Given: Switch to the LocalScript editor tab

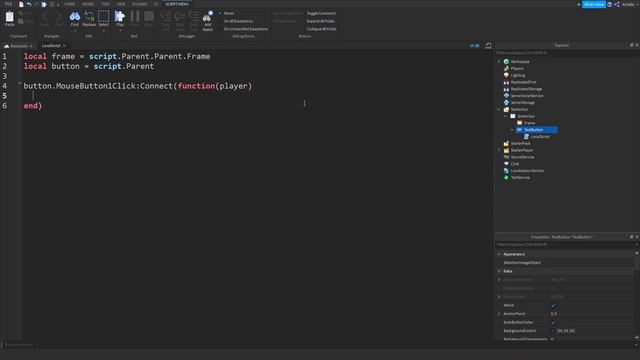Looking at the screenshot, I should point(51,46).
